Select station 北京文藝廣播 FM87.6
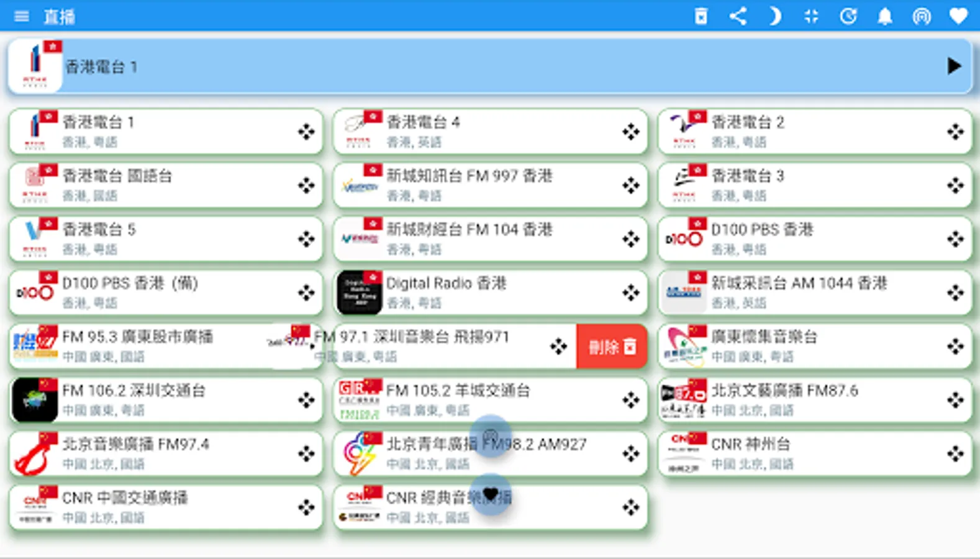This screenshot has width=980, height=559. [x=815, y=400]
